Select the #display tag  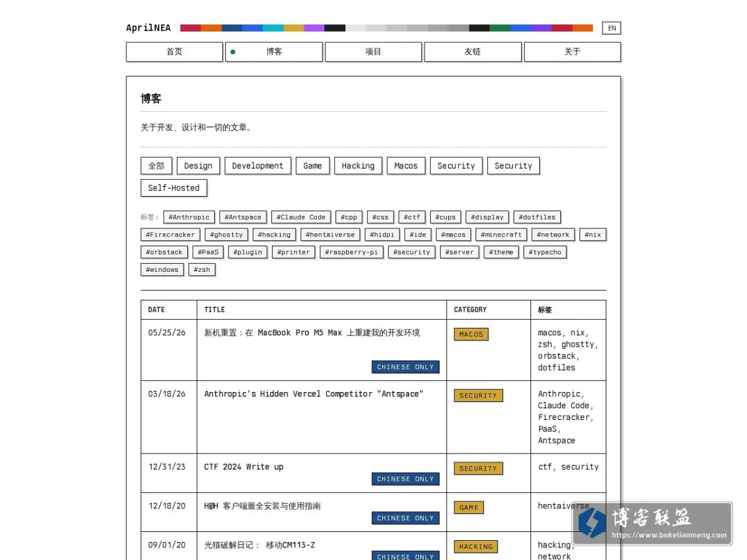tap(487, 217)
